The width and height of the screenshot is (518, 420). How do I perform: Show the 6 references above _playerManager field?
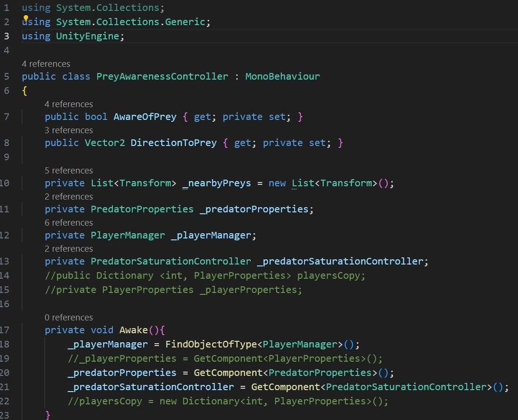coord(69,222)
